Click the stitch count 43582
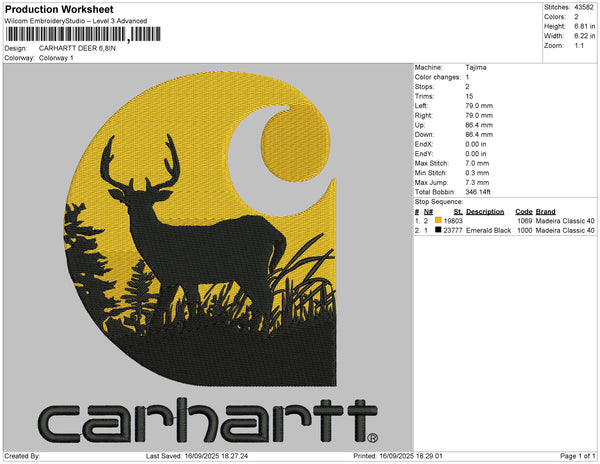Viewport: 600px width, 464px height. click(x=584, y=7)
